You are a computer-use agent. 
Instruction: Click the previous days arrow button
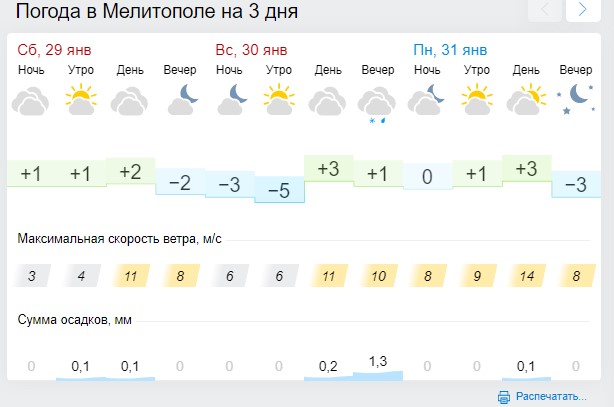(545, 11)
